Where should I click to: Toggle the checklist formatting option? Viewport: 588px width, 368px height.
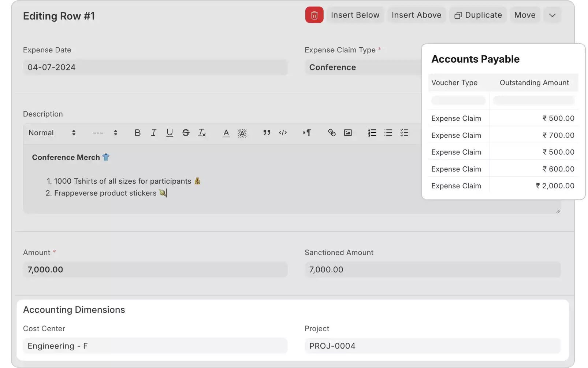coord(404,133)
